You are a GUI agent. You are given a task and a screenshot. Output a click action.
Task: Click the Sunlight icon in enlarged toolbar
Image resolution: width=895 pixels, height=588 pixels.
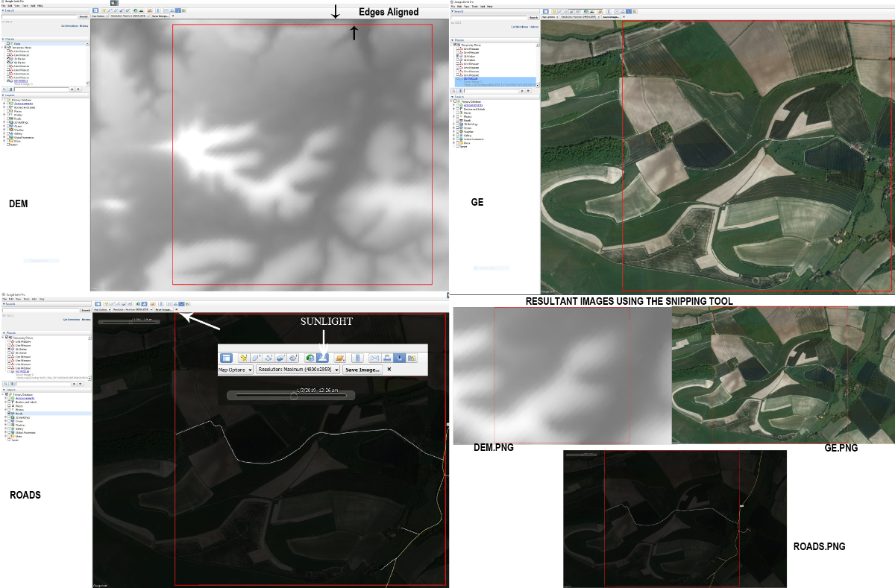point(323,358)
